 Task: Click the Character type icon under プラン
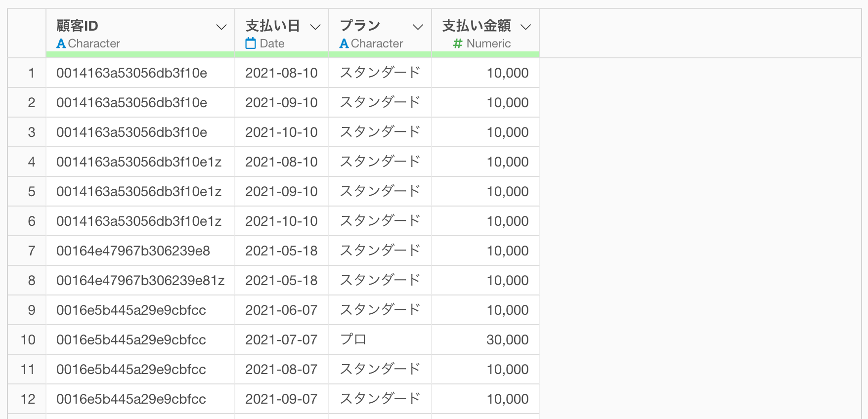click(344, 43)
